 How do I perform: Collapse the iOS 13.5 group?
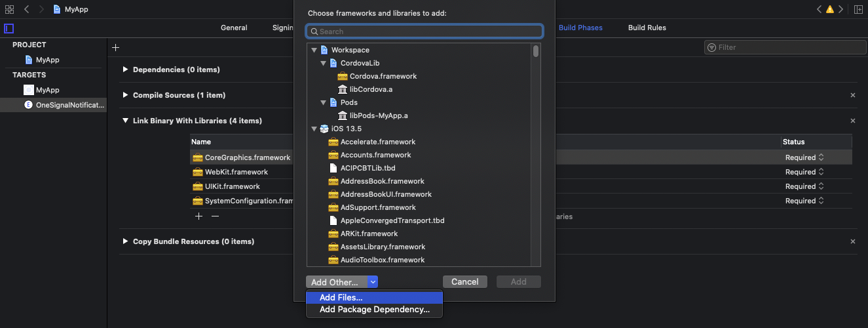[314, 129]
